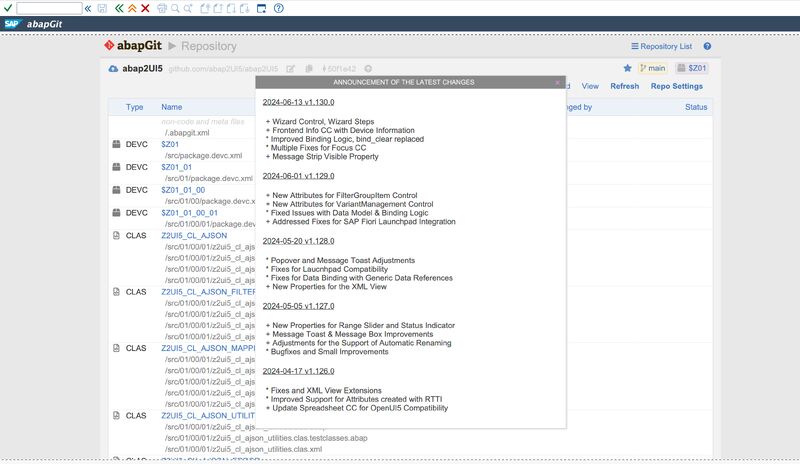This screenshot has height=464, width=800.
Task: Click the /.abapgit.xml file path
Action: (x=187, y=133)
